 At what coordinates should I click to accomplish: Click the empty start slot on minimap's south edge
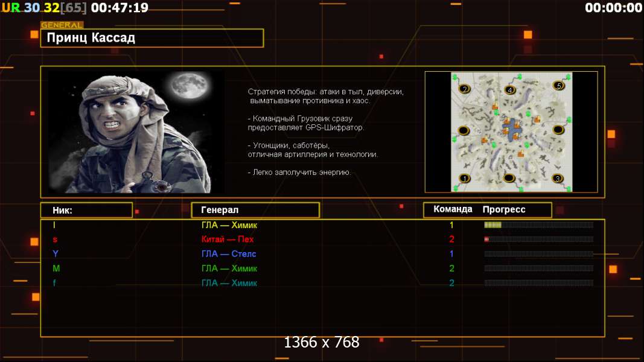[509, 178]
